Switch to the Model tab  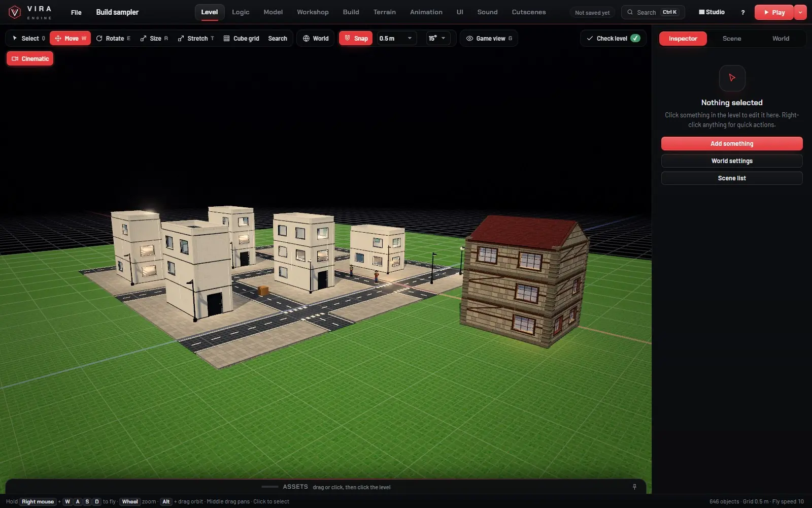(x=273, y=12)
